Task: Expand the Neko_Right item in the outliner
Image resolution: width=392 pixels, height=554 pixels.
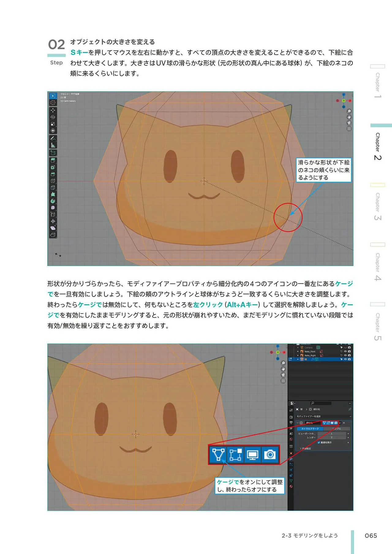Action: 298,355
